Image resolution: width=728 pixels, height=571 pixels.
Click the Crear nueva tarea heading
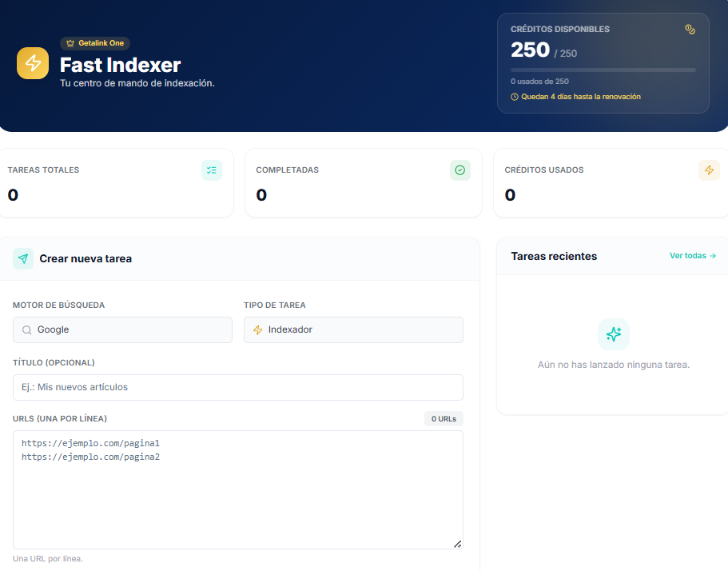[x=86, y=259]
